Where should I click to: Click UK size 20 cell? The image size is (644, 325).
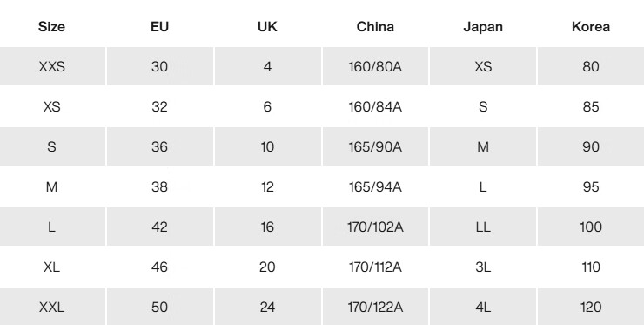268,267
